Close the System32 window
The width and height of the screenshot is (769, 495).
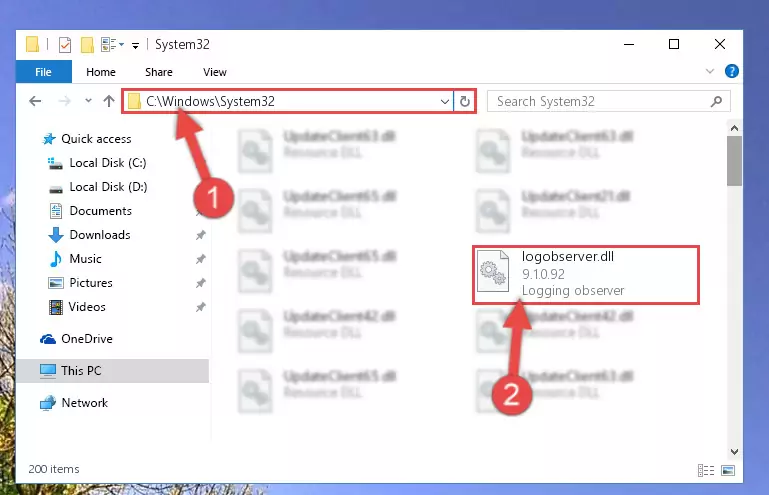pos(719,44)
